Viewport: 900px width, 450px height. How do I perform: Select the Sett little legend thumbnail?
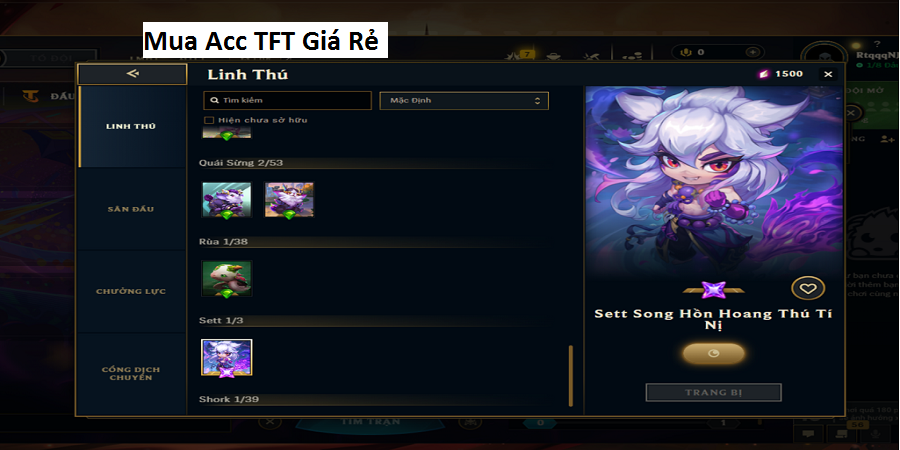coord(227,358)
